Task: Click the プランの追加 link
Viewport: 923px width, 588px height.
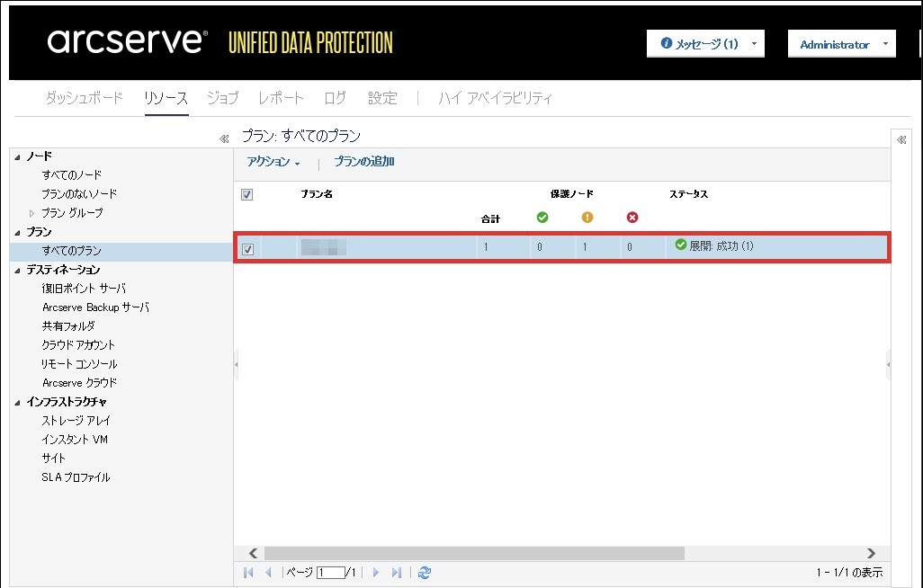Action: coord(363,163)
